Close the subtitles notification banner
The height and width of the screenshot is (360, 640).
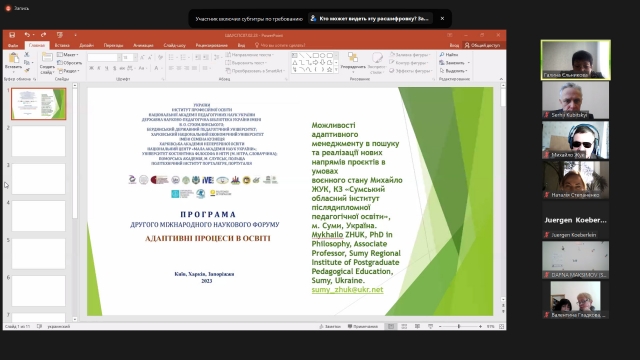tap(442, 18)
